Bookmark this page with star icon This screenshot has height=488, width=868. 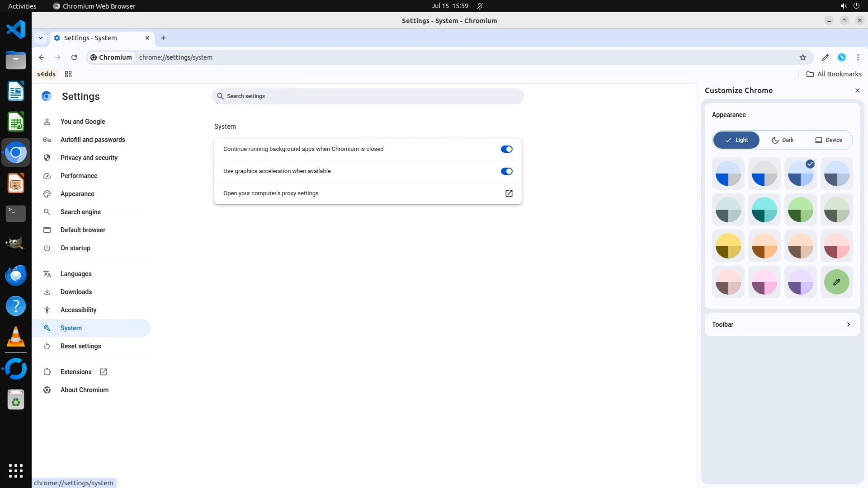click(x=803, y=57)
